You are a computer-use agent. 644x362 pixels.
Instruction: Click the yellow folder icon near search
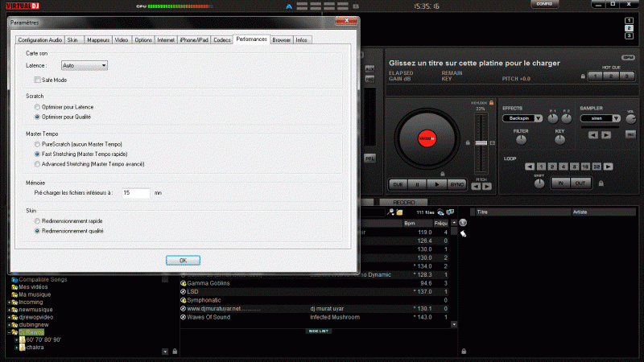[399, 212]
